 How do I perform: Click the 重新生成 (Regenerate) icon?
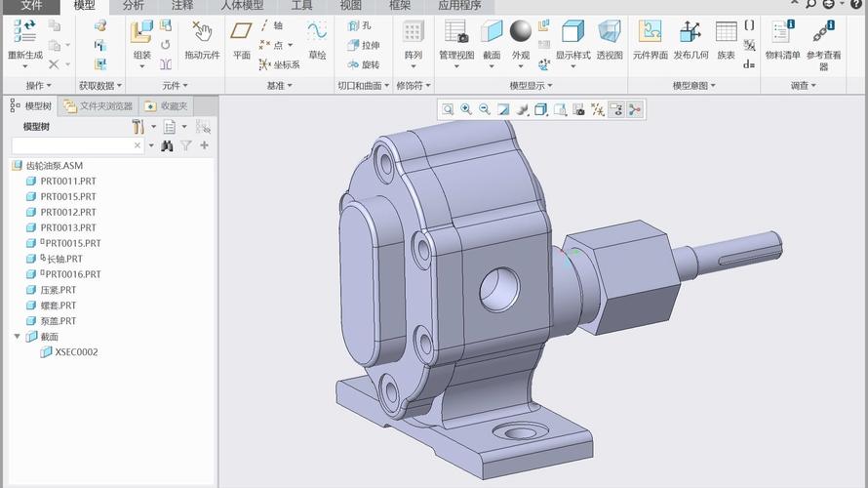coord(25,30)
